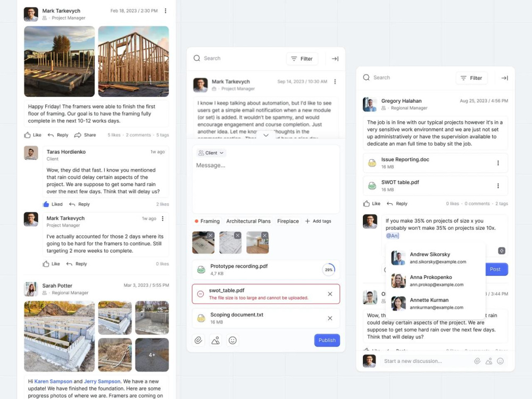The width and height of the screenshot is (532, 399).
Task: Open Filter in the middle panel
Action: coord(302,59)
